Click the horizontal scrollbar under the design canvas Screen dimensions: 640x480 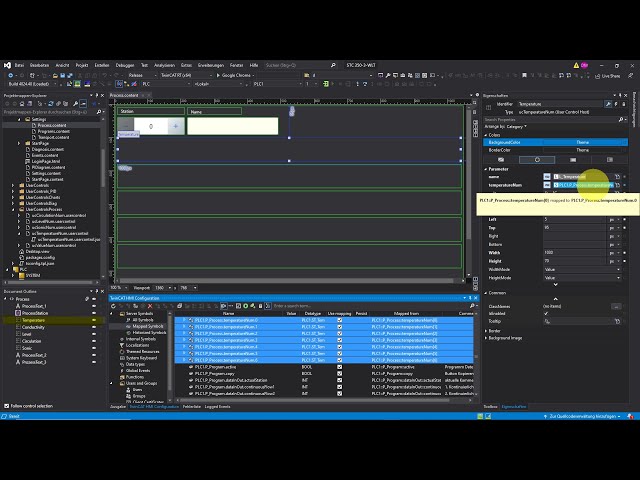tap(286, 281)
